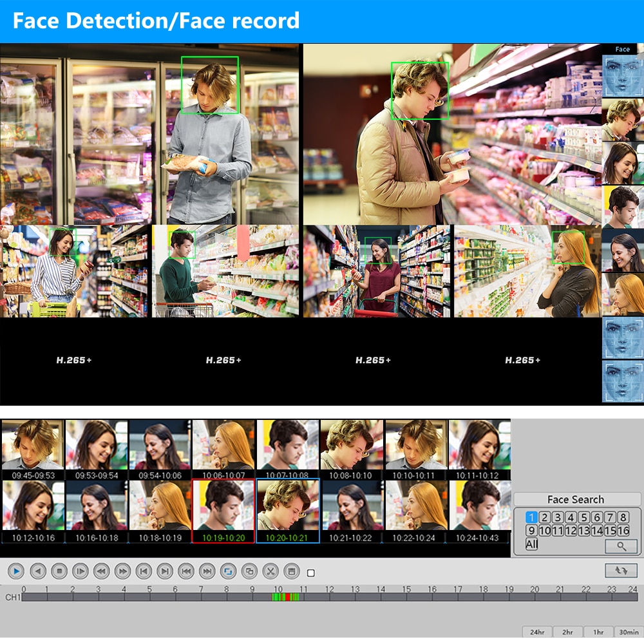The image size is (644, 644).
Task: Set timeline zoom to 2hr
Action: [567, 632]
